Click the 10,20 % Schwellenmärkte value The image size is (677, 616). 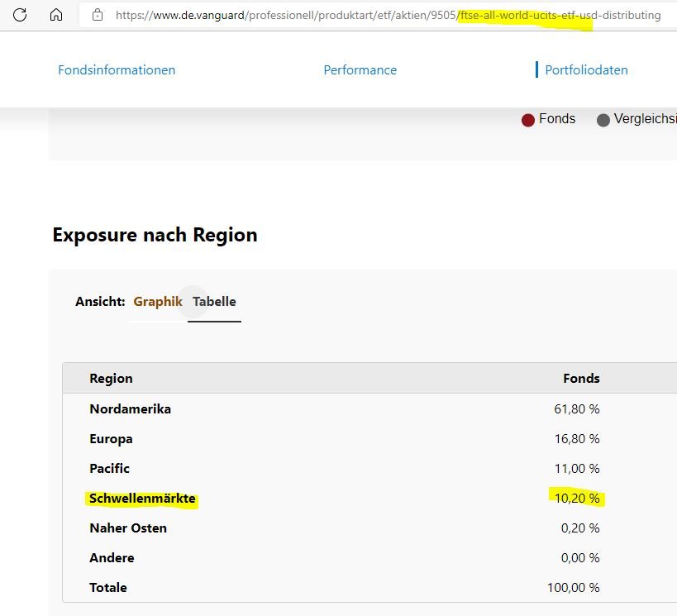(576, 499)
